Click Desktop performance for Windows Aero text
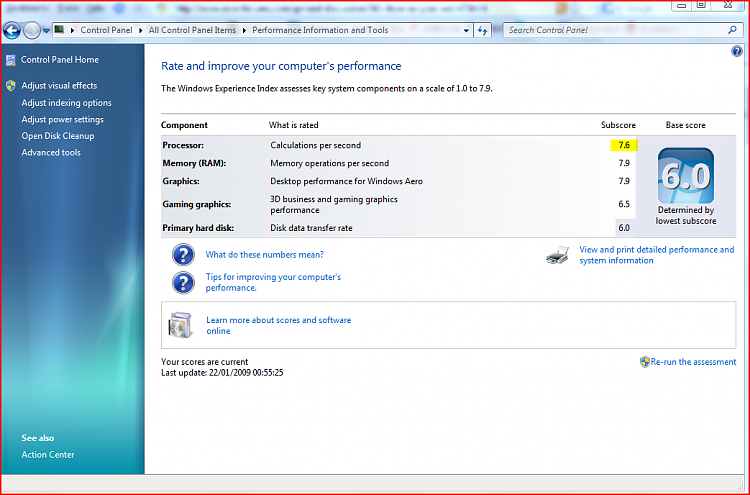Screen dimensions: 750x495 (x=346, y=181)
